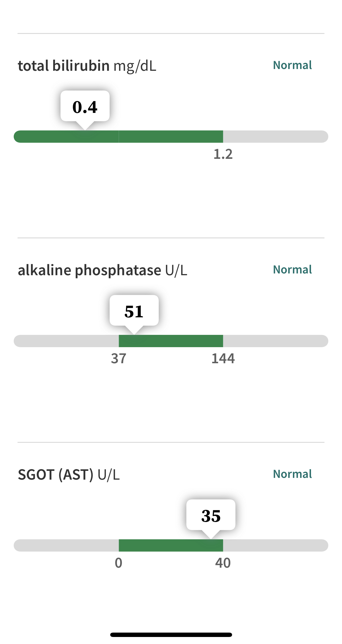Viewport: 342px width, 644px height.
Task: Click the gray low-range area of alkaline phosphatase bar
Action: 66,341
